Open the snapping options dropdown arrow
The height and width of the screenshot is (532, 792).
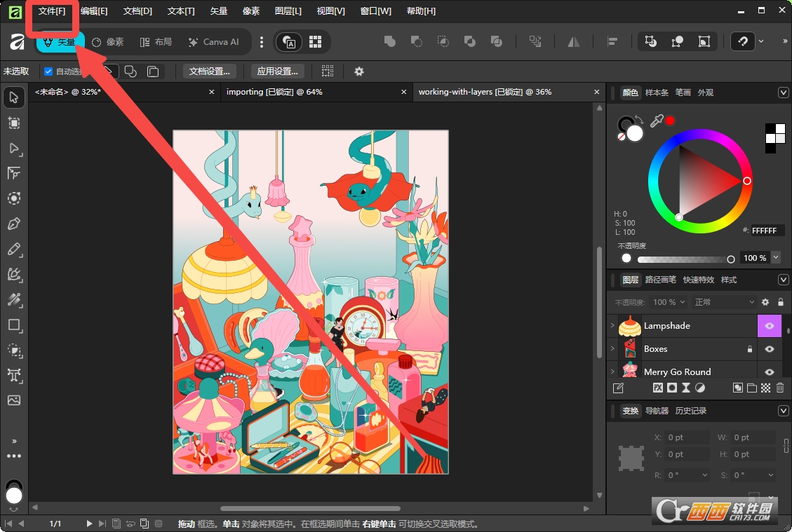coord(761,41)
